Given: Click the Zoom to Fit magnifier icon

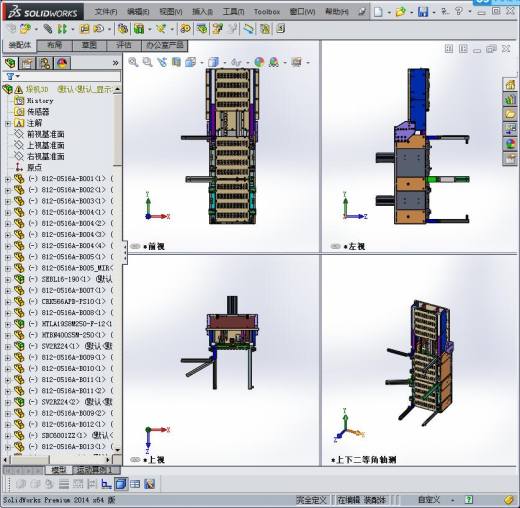Looking at the screenshot, I should [x=133, y=62].
